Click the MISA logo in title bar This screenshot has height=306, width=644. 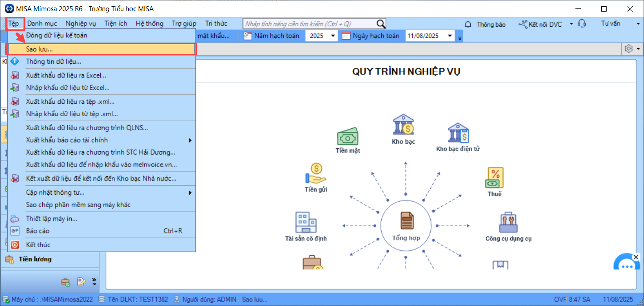[x=8, y=9]
